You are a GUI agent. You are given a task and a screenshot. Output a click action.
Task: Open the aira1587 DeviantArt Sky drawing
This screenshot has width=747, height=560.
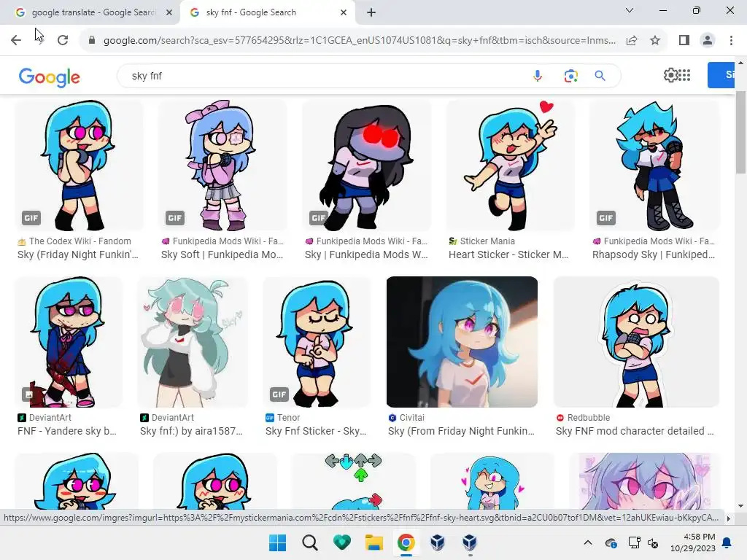tap(193, 341)
